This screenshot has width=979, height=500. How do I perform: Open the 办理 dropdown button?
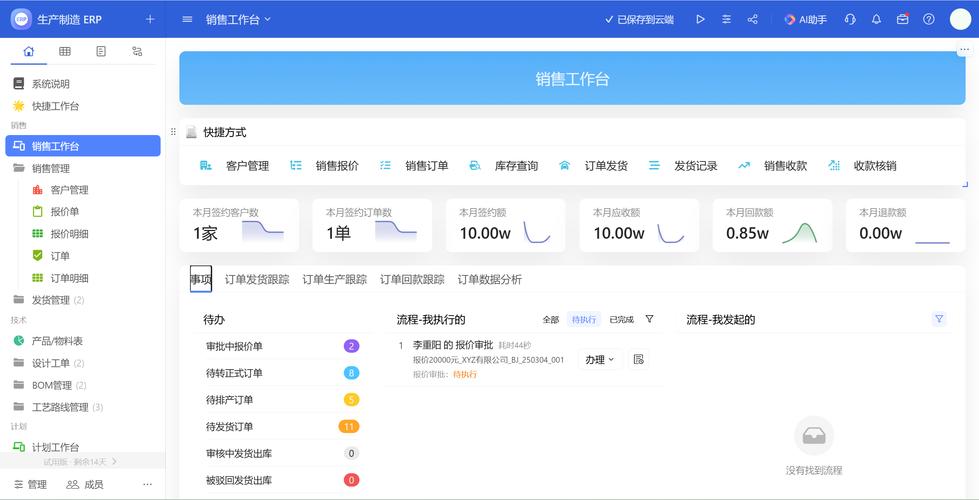pyautogui.click(x=599, y=360)
